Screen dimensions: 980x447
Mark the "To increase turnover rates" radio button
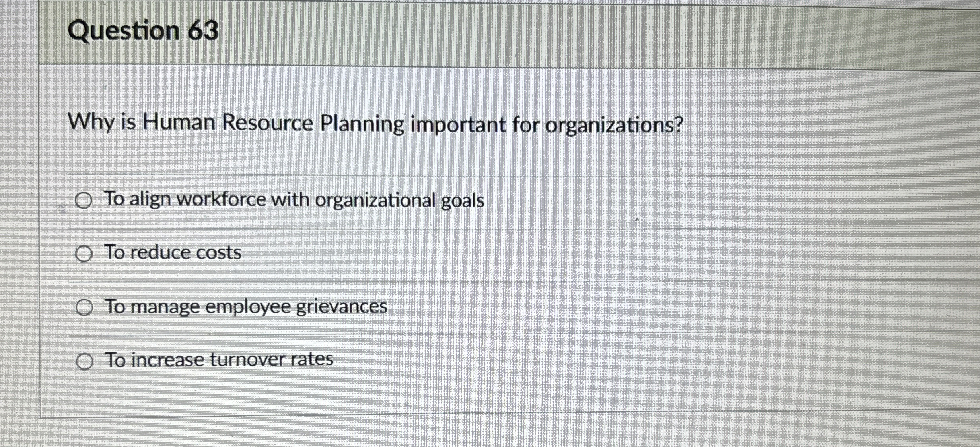pos(84,362)
